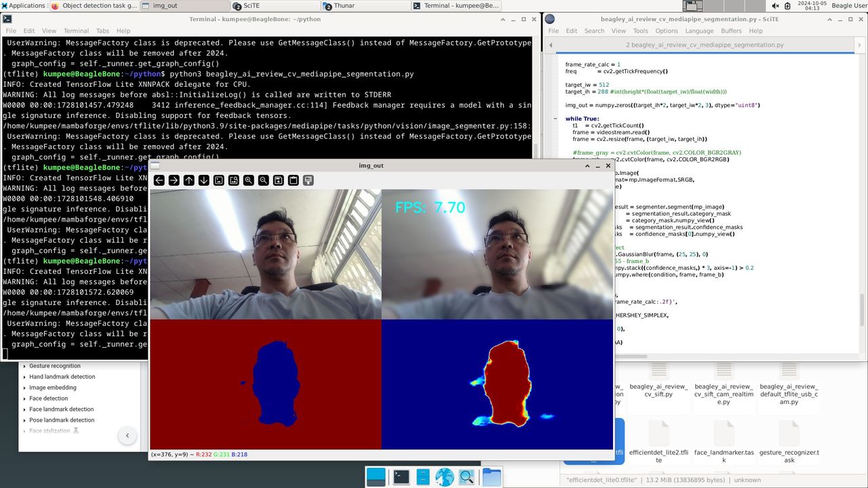Switch to SciTE taskbar button
The width and height of the screenshot is (868, 488).
tap(274, 5)
